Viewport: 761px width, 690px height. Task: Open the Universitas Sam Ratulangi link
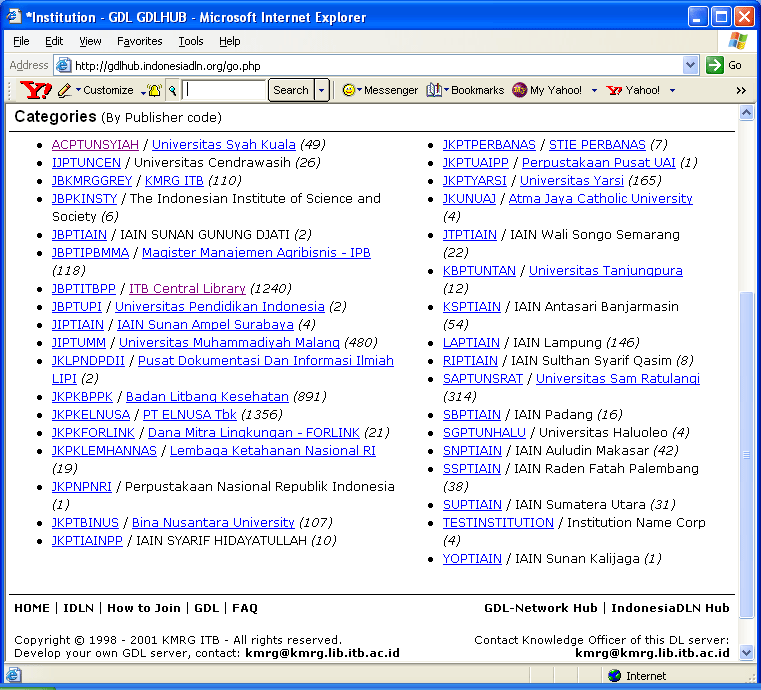(x=618, y=378)
